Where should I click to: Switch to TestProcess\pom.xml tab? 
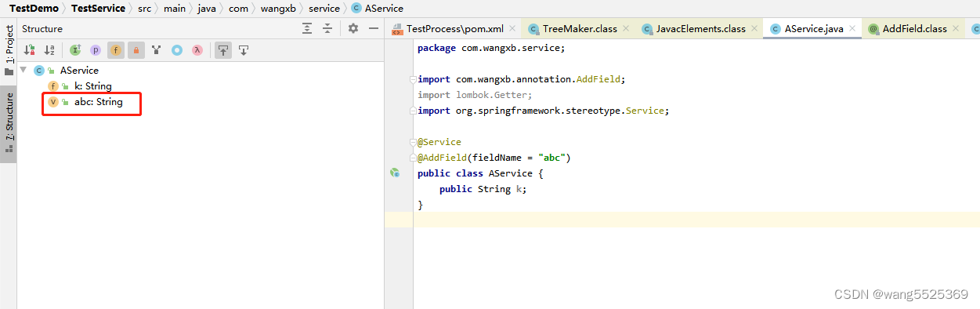(454, 29)
